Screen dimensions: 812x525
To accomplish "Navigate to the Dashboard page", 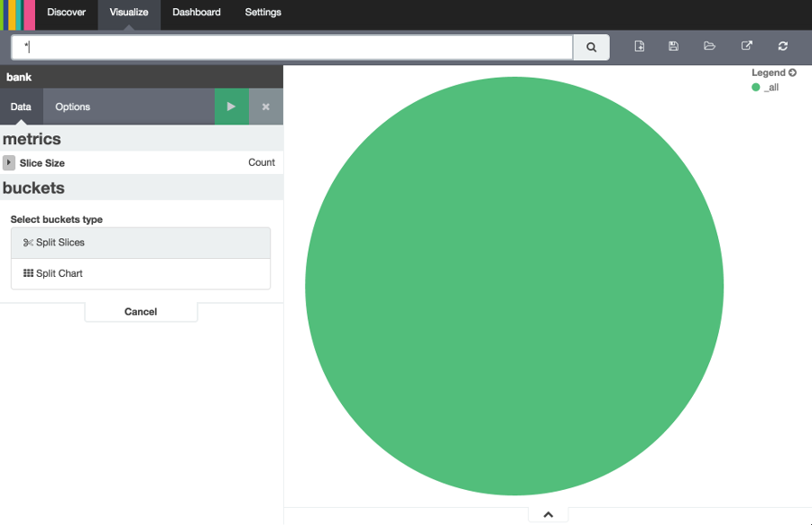I will [196, 13].
